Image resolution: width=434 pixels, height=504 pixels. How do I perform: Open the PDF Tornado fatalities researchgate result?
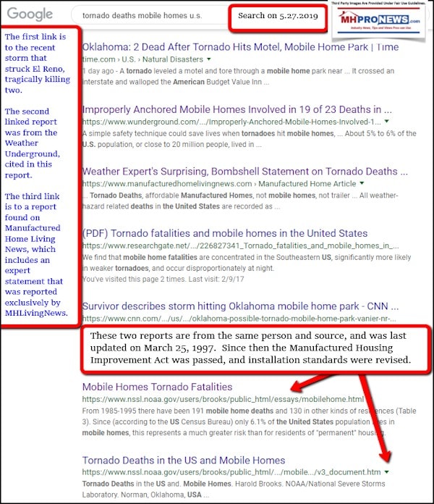tap(225, 233)
